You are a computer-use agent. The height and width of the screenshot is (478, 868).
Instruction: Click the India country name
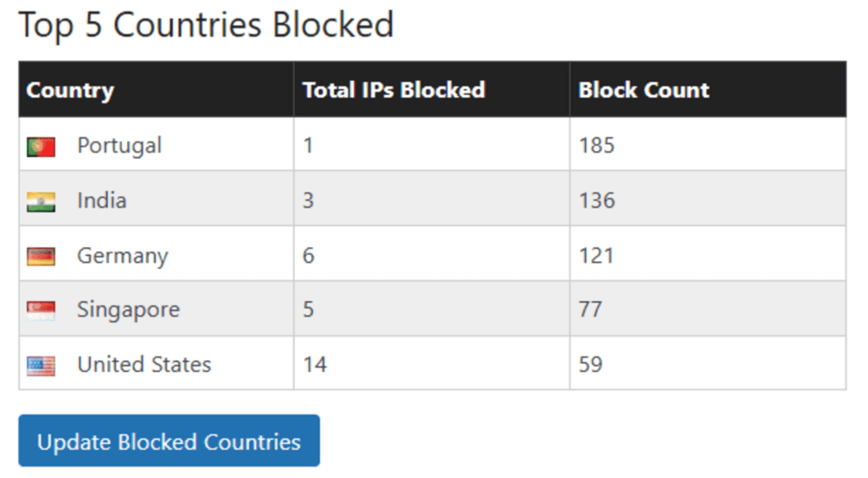[102, 201]
